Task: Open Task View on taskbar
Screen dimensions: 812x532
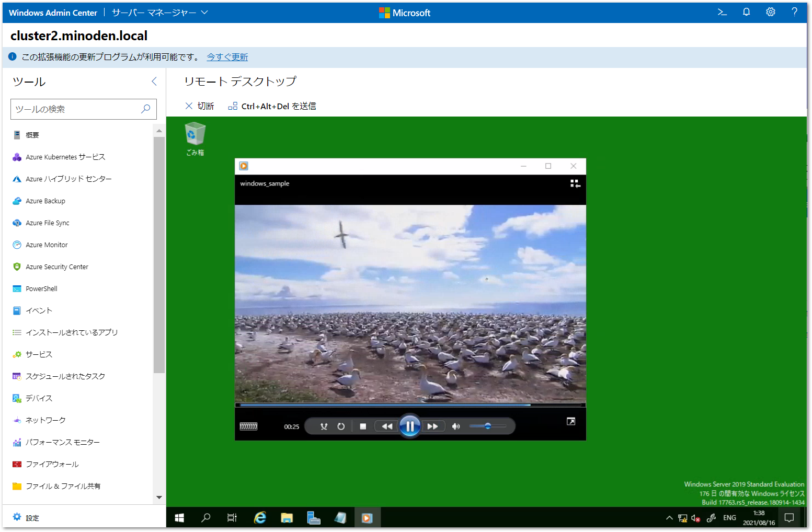Action: click(232, 518)
